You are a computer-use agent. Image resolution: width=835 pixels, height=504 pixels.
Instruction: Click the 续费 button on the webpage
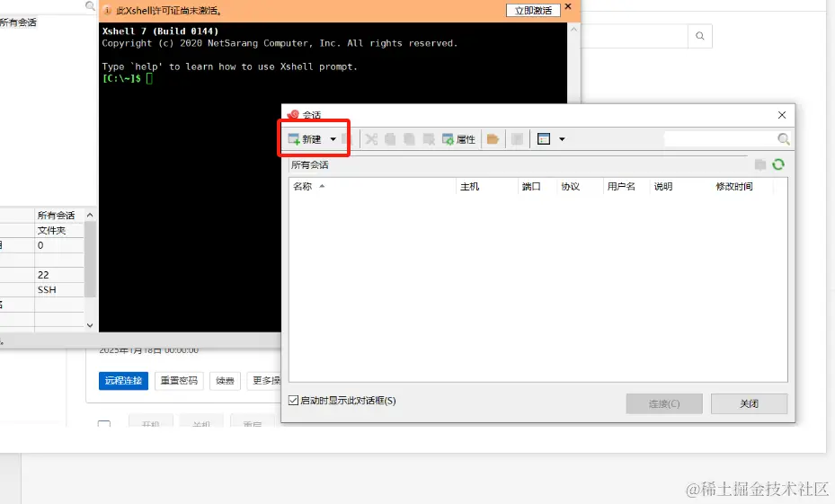tap(225, 381)
